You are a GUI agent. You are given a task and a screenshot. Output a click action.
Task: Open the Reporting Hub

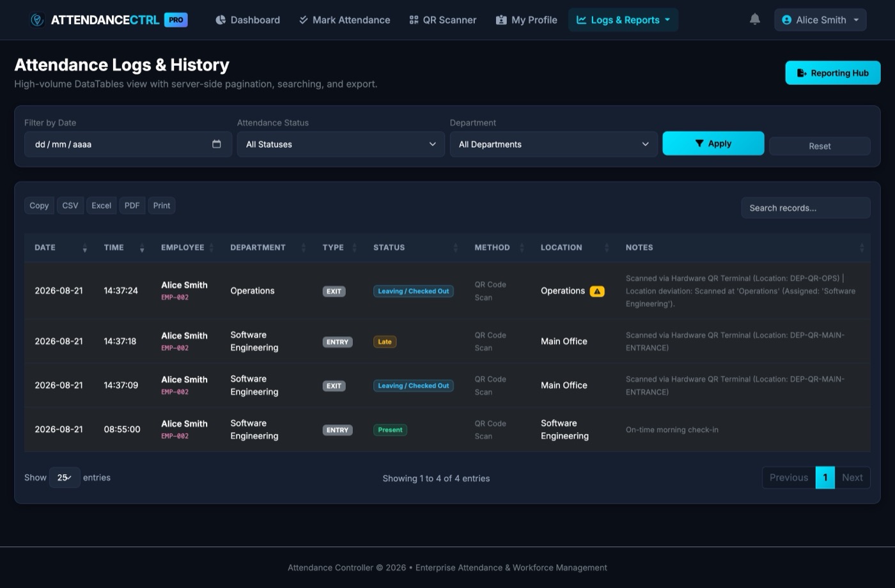[833, 73]
